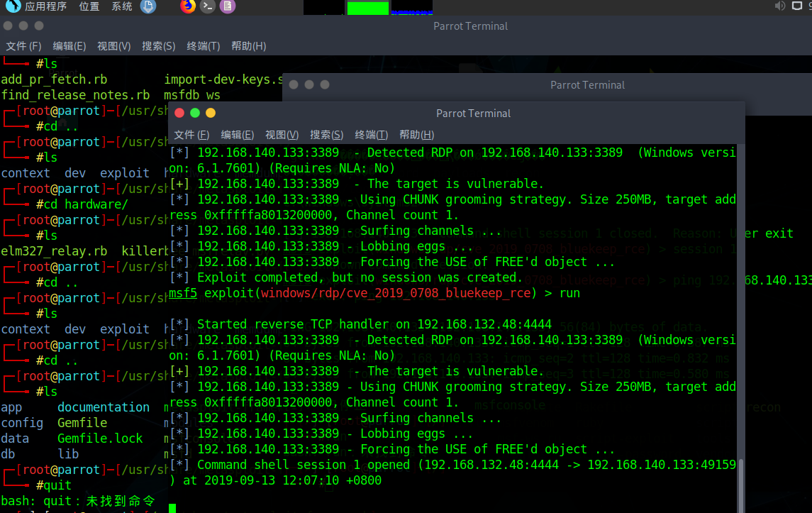Image resolution: width=812 pixels, height=513 pixels.
Task: Open 文件(F) menu in back terminal window
Action: click(x=23, y=46)
